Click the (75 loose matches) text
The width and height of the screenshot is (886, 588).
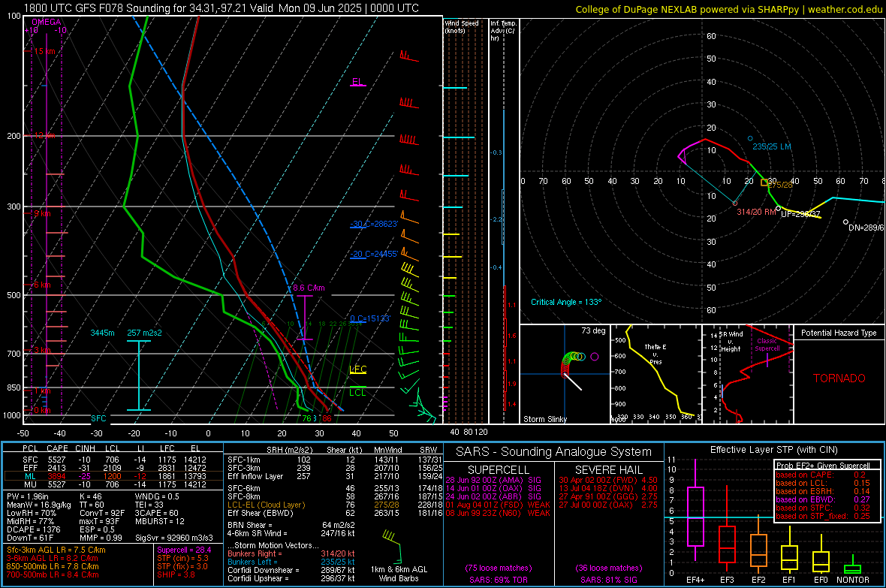pos(499,568)
